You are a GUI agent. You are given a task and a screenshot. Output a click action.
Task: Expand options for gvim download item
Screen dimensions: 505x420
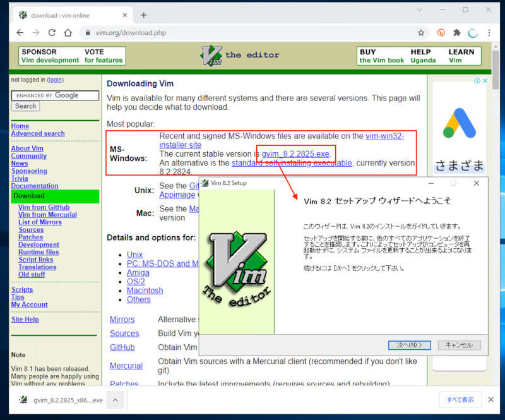coord(116,399)
